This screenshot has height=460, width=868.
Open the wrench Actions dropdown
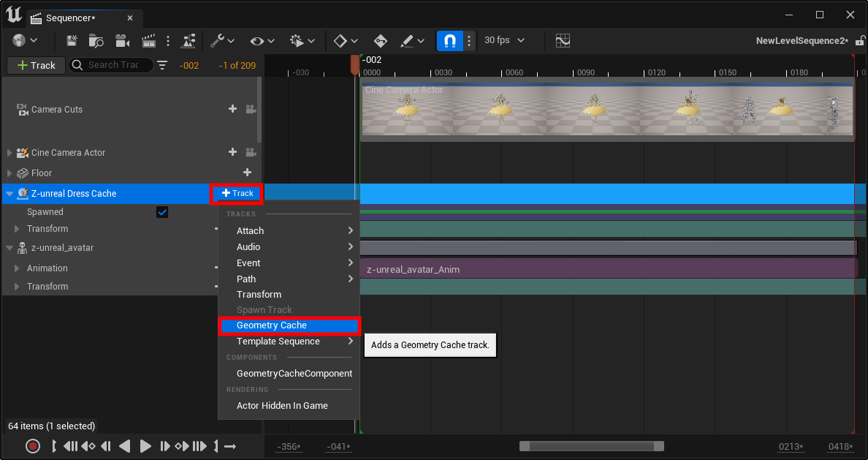tap(223, 40)
